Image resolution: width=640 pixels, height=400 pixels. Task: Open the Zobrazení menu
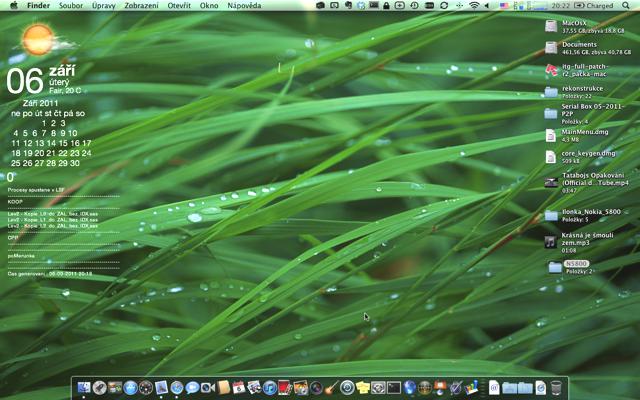tap(141, 5)
